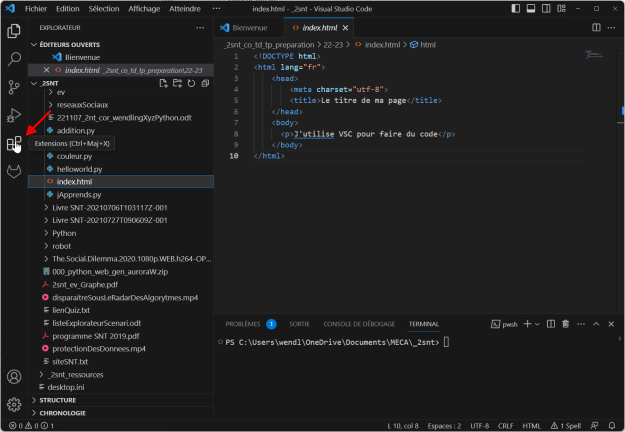Image resolution: width=625 pixels, height=432 pixels.
Task: Click CRLF end of line selector
Action: pos(505,426)
